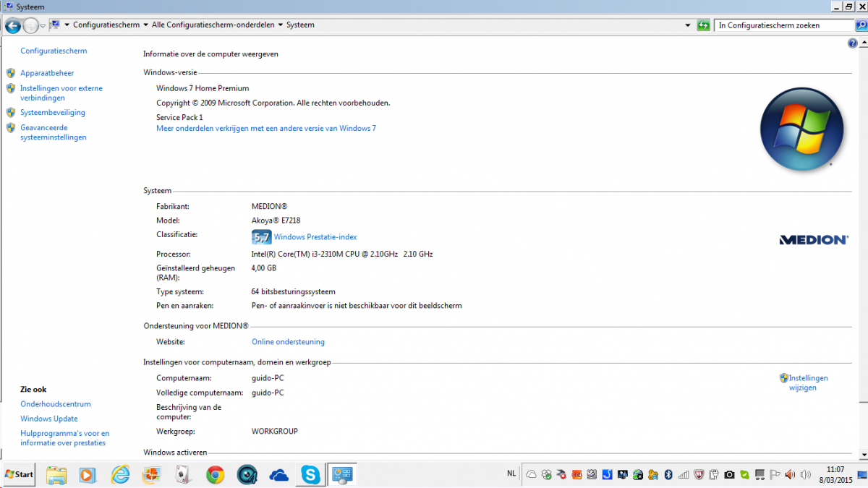Open OneDrive from the taskbar

pyautogui.click(x=278, y=475)
